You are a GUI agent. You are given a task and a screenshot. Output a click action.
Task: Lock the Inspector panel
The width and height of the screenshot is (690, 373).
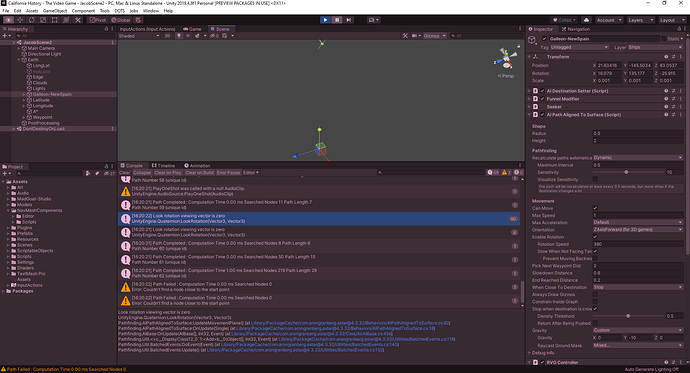pos(679,29)
